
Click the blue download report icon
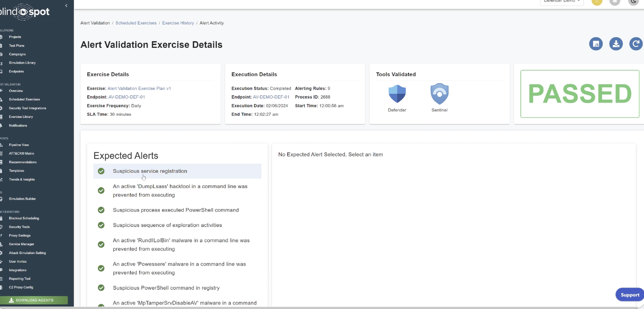[x=616, y=44]
